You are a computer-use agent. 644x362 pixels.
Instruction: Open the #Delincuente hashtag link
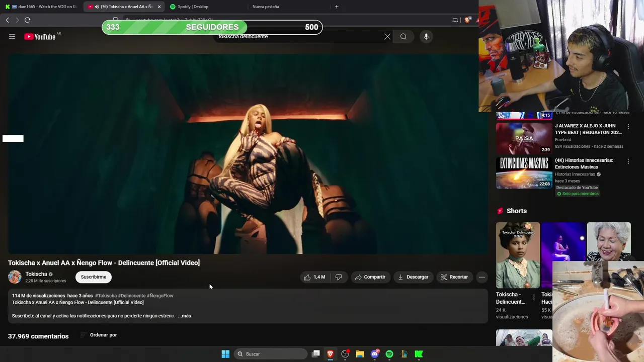click(x=132, y=296)
